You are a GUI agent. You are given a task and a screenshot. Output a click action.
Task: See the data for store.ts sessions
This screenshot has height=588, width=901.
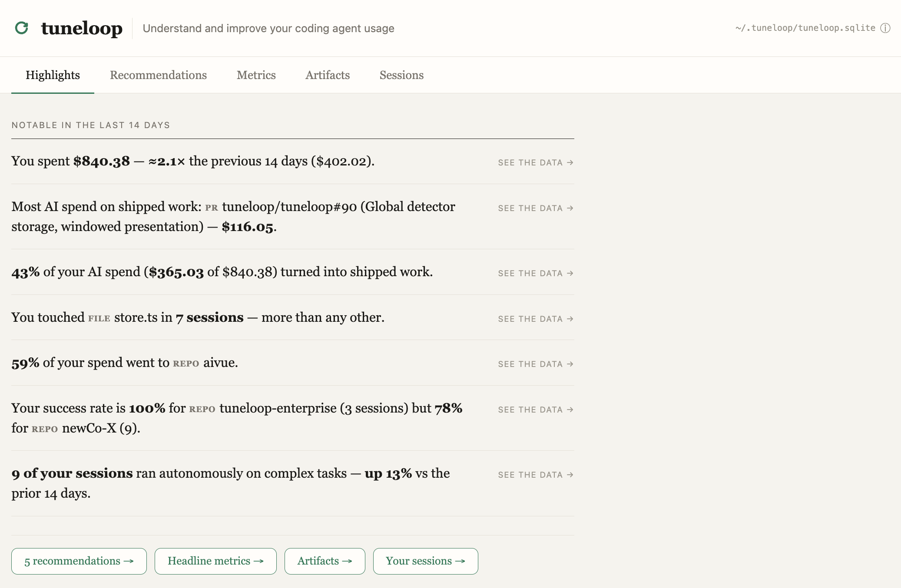536,319
